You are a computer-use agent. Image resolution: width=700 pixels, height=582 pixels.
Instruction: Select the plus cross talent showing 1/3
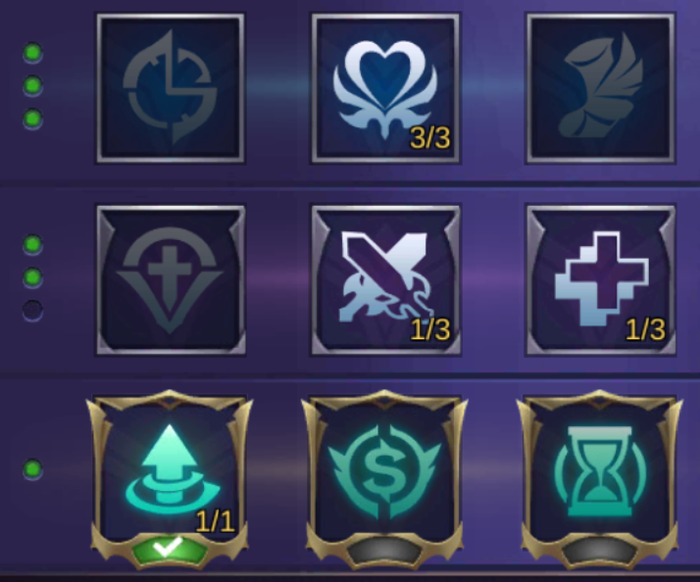pyautogui.click(x=600, y=280)
